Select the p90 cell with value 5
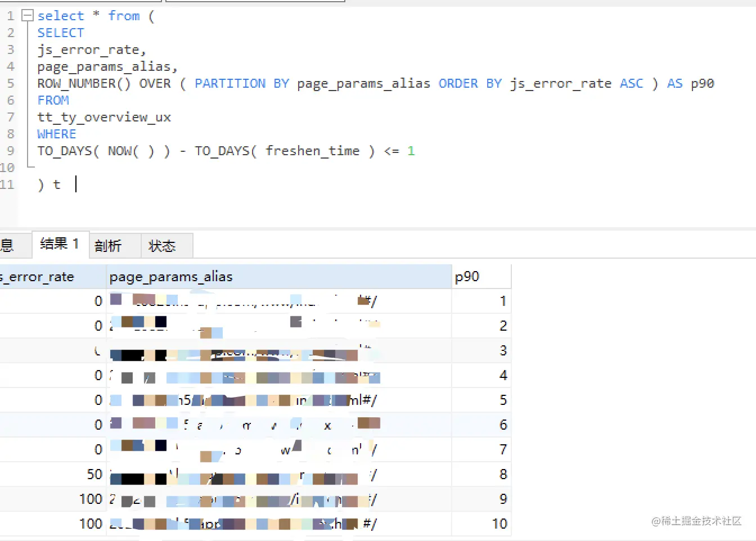The width and height of the screenshot is (756, 541). coord(481,400)
